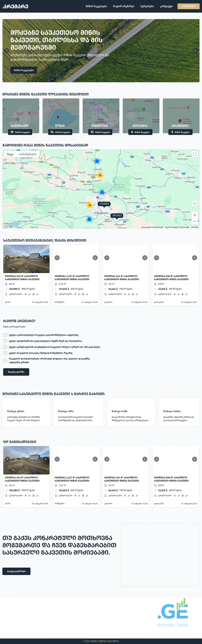Switch map to satellite view tab
The image size is (202, 644).
pyautogui.click(x=27, y=154)
